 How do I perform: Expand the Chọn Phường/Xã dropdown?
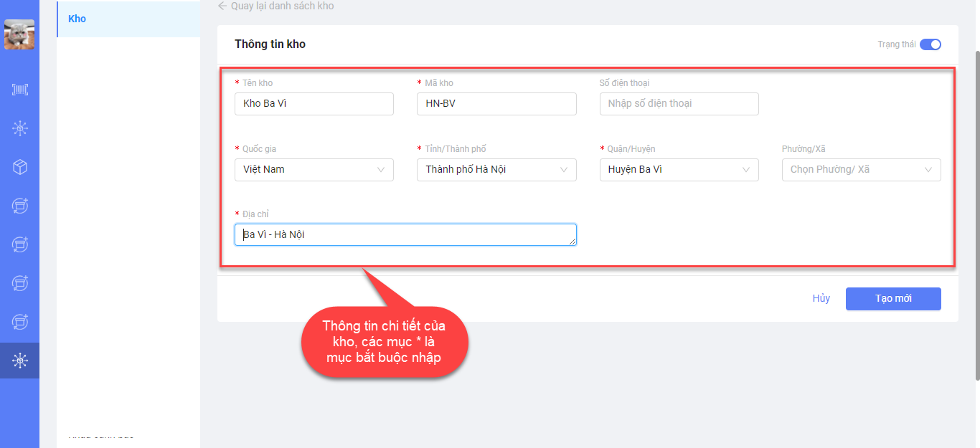(861, 170)
